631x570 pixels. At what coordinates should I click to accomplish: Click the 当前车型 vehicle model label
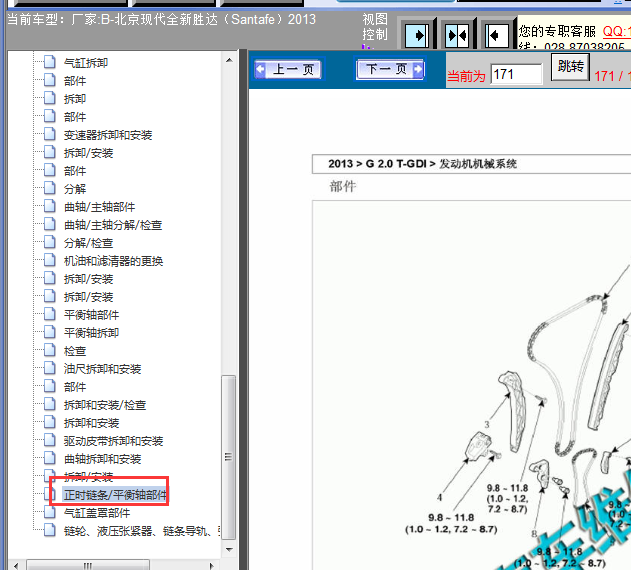click(161, 19)
